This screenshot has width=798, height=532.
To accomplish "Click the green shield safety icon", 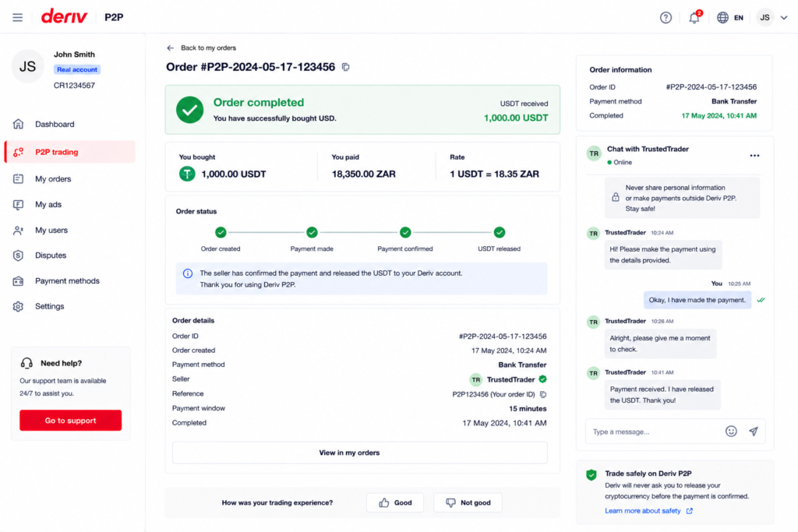I will [591, 475].
